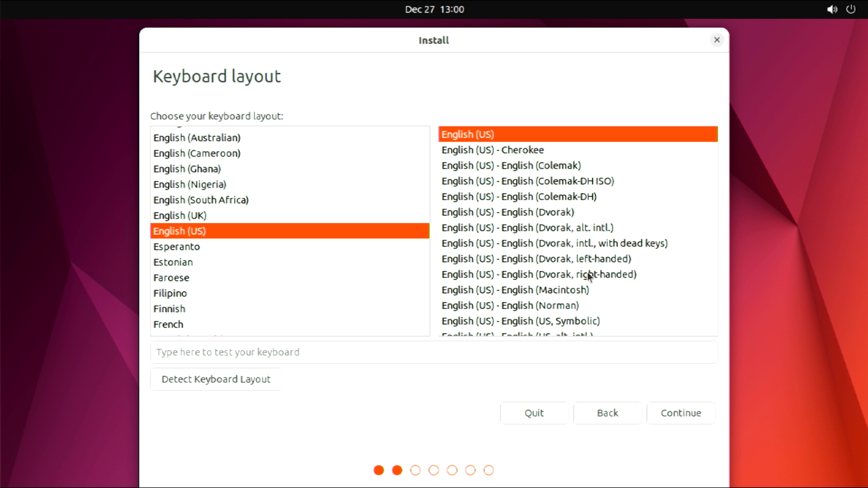The height and width of the screenshot is (488, 868).
Task: Select English (Australian) in left list
Action: (x=197, y=138)
